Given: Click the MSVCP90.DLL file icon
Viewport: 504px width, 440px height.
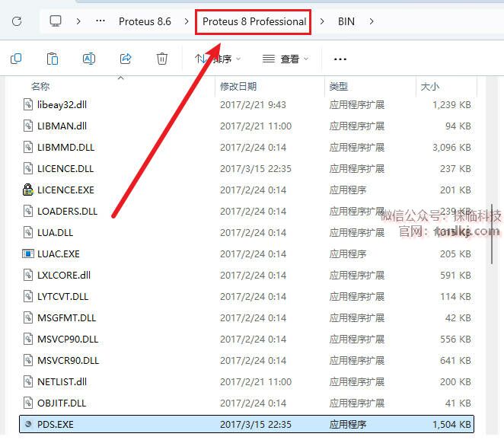Looking at the screenshot, I should click(28, 339).
